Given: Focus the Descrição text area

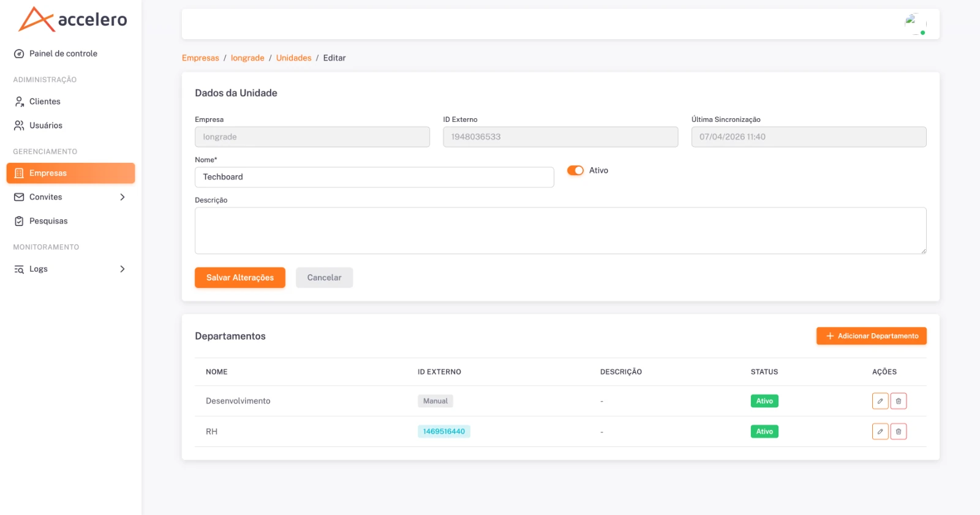Looking at the screenshot, I should coord(560,231).
